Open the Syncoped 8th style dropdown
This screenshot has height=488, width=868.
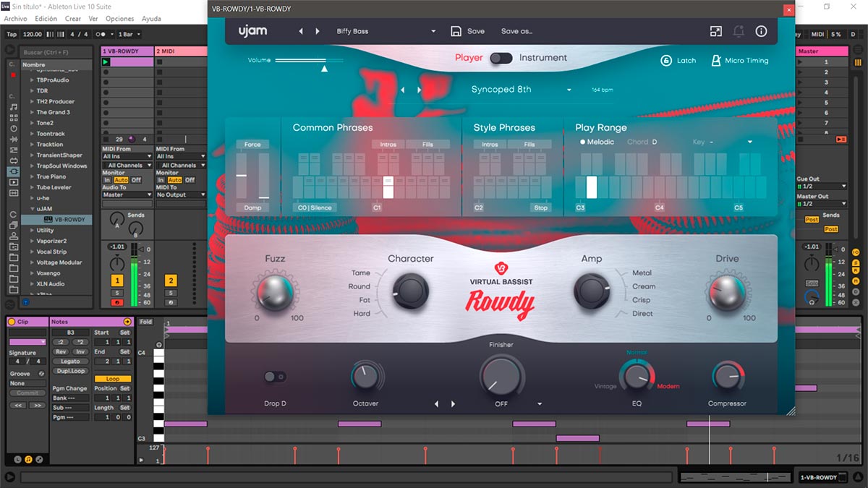pos(569,90)
